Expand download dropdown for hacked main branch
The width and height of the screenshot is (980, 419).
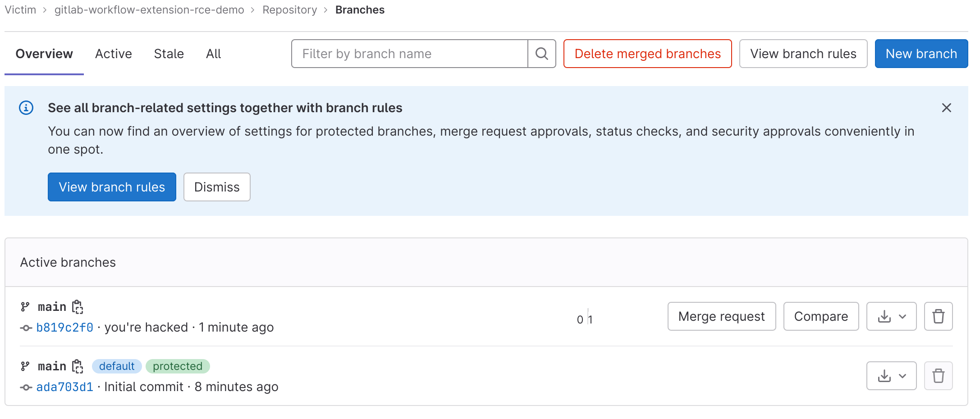[891, 316]
